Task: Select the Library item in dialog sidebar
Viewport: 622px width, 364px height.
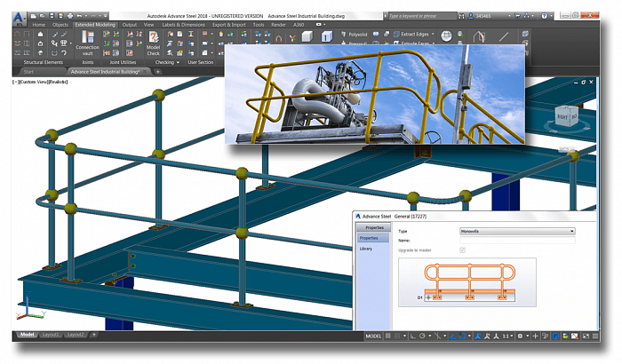Action: click(x=366, y=249)
